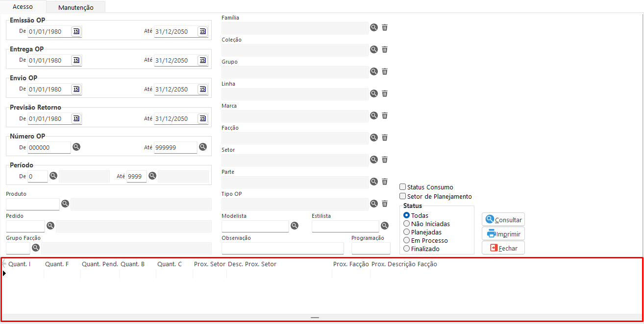The image size is (644, 324).
Task: Open Produto lookup magnifier icon
Action: [x=65, y=203]
